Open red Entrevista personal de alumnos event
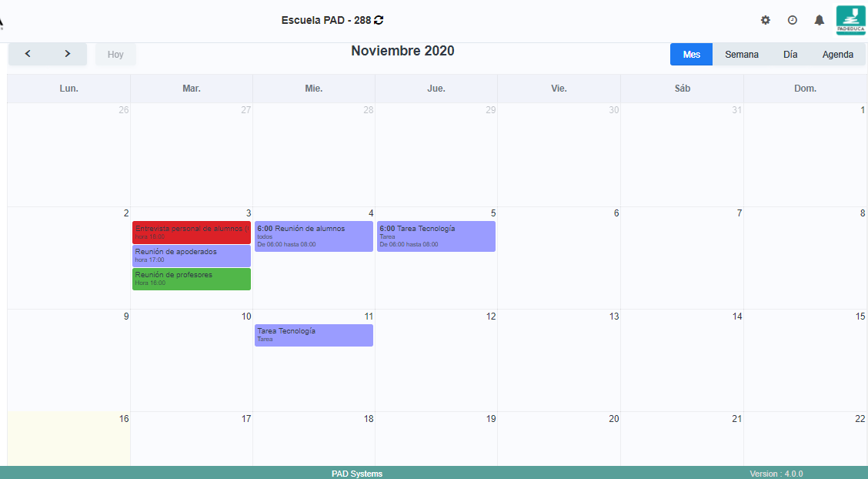The image size is (868, 479). point(191,232)
